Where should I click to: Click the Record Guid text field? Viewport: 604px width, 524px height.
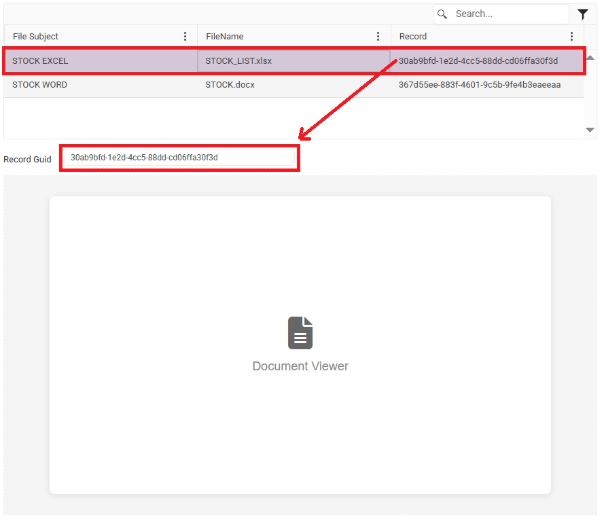[x=181, y=159]
